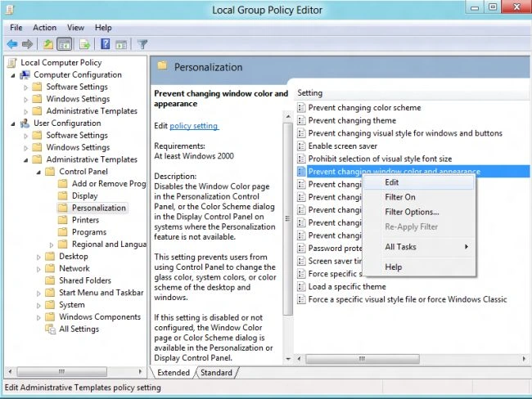Choose Edit from the context menu

419,182
